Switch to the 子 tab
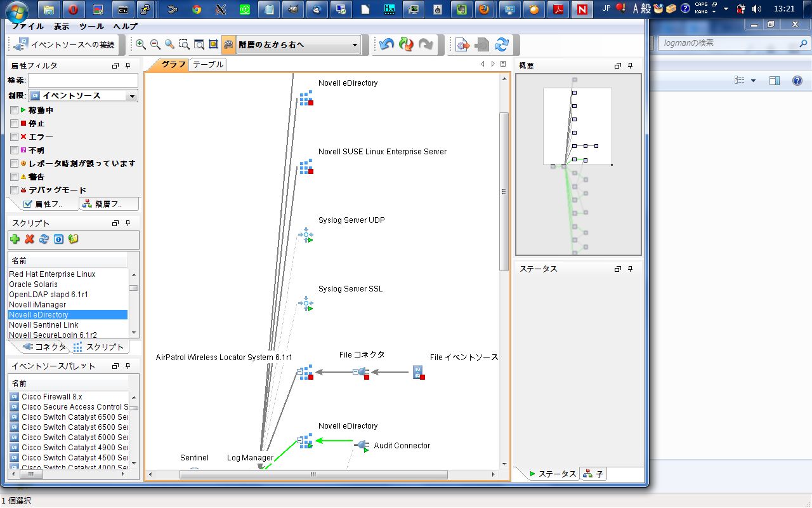The height and width of the screenshot is (508, 812). tap(594, 474)
